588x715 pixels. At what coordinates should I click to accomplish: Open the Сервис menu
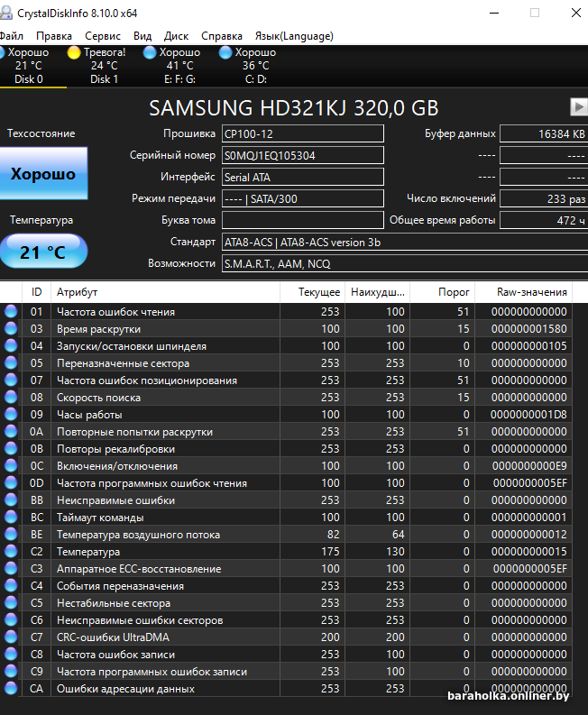(x=103, y=36)
